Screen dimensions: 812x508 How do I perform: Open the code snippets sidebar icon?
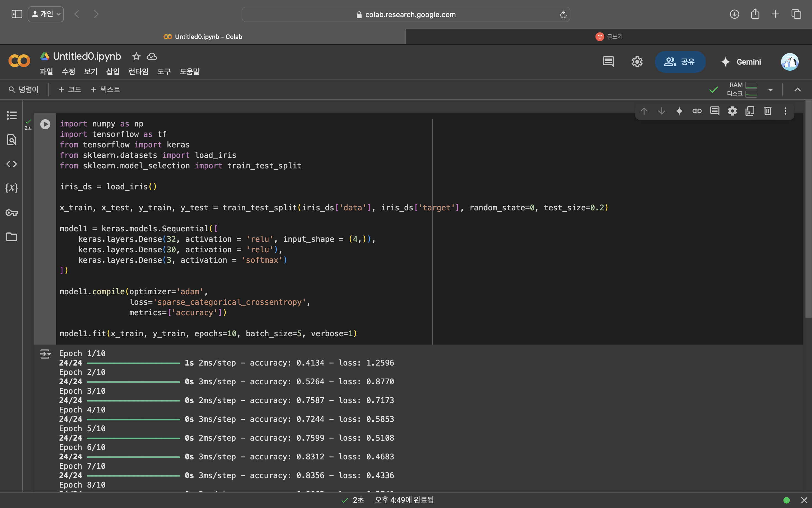[11, 164]
